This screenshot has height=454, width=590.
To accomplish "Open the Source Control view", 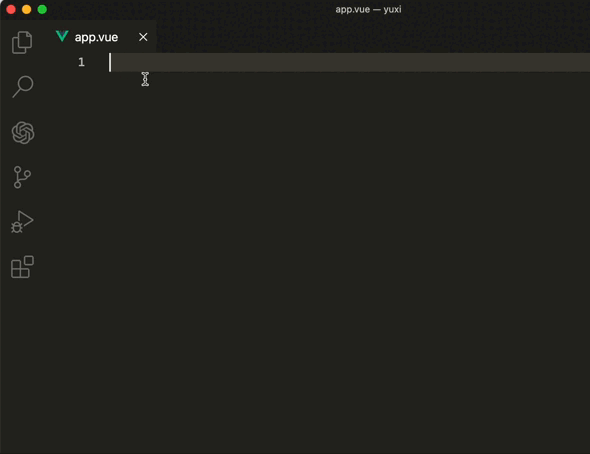I will (x=22, y=177).
